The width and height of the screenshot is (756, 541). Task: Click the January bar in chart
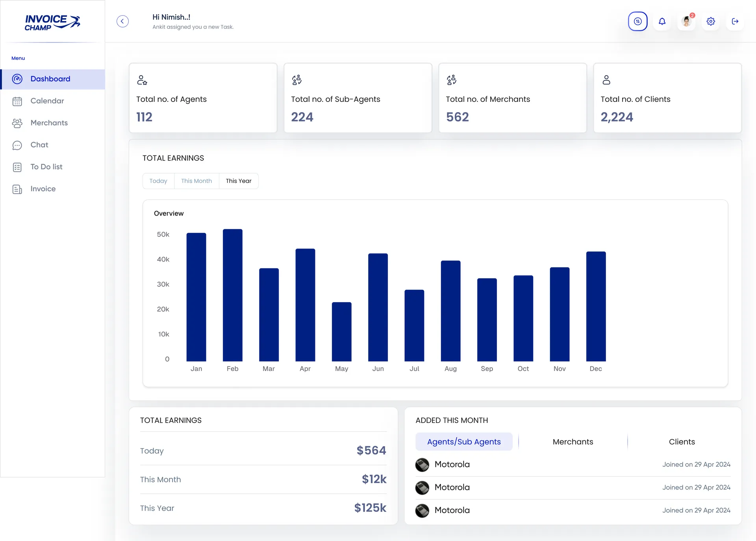tap(196, 297)
